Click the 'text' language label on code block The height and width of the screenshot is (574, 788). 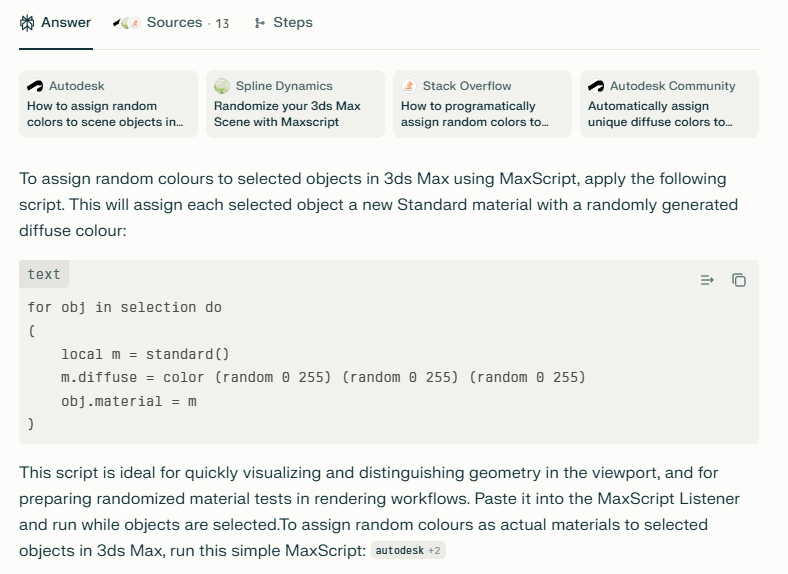44,275
